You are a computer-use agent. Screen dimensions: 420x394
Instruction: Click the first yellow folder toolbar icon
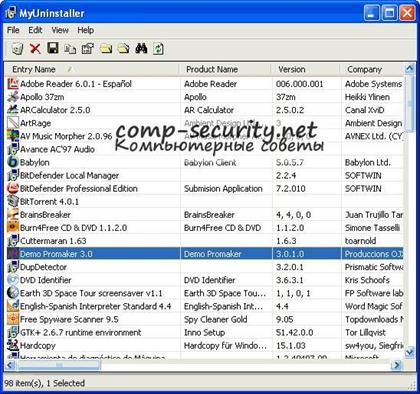coord(106,49)
